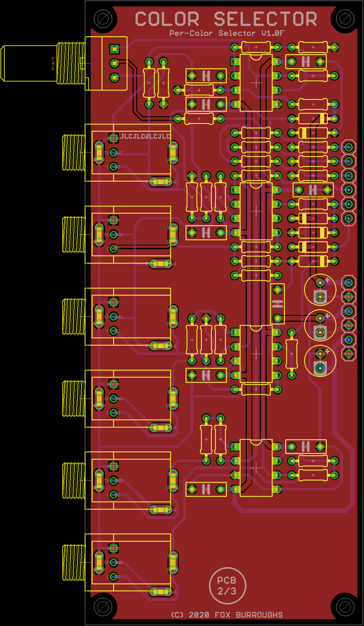
Task: Click the bottom pin of the lower pin header
Action: point(349,354)
